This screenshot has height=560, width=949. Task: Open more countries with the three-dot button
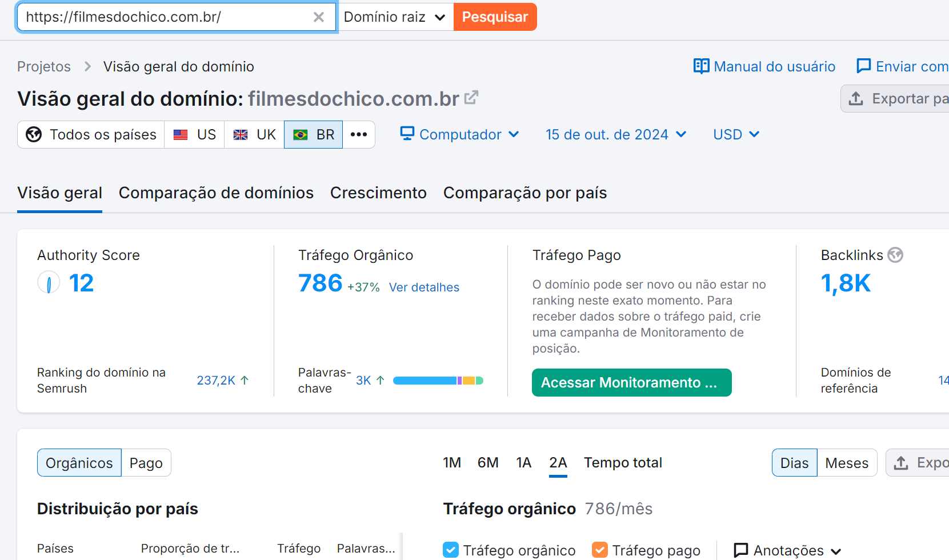[x=359, y=135]
